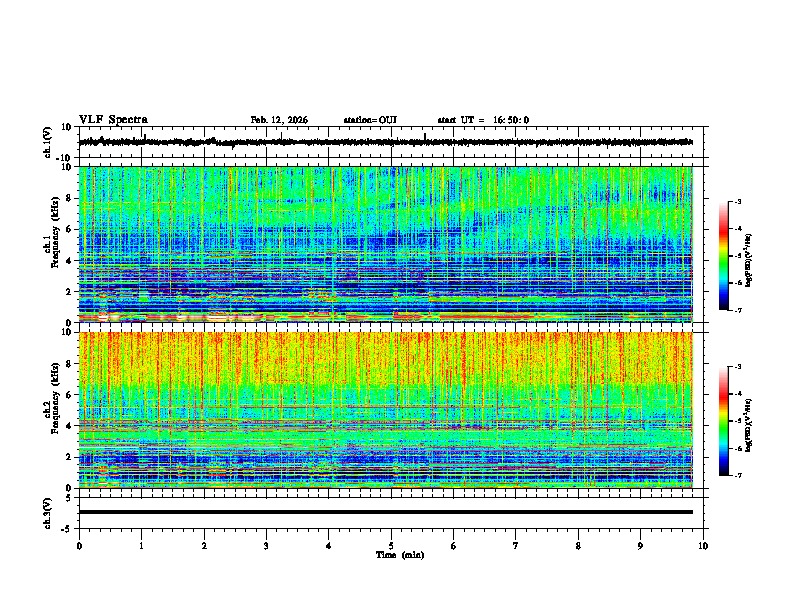Image resolution: width=792 pixels, height=612 pixels.
Task: Click the time axis tick label "5"
Action: [x=391, y=546]
